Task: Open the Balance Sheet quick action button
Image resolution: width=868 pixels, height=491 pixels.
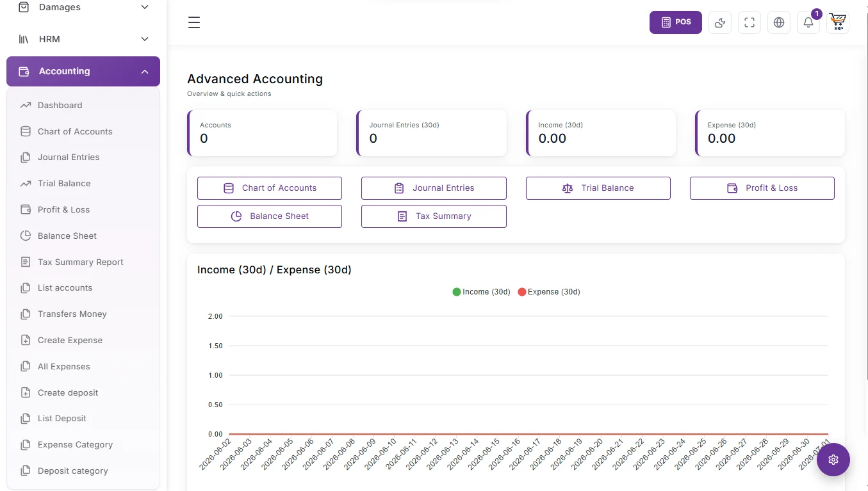Action: click(270, 216)
